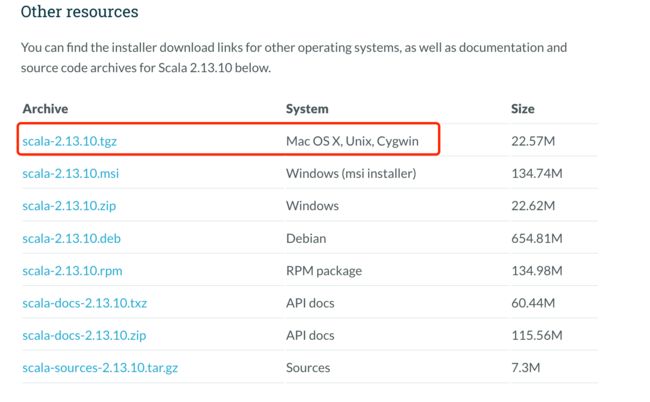Click the Other resources heading

[x=80, y=12]
